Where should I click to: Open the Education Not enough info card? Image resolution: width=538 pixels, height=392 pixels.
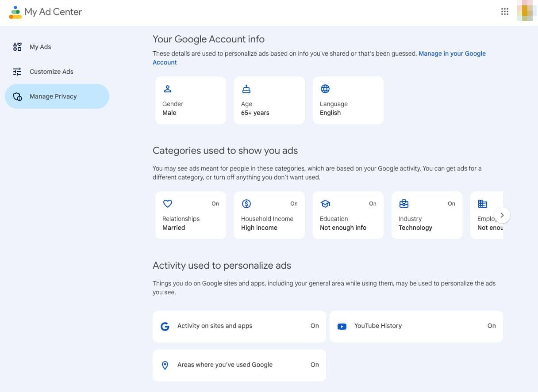(x=348, y=215)
